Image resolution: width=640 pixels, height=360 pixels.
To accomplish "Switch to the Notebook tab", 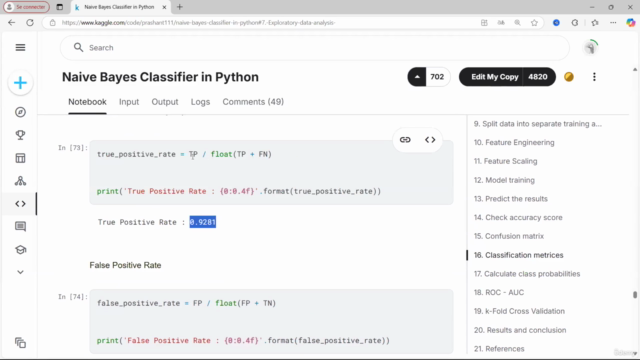I will point(87,102).
